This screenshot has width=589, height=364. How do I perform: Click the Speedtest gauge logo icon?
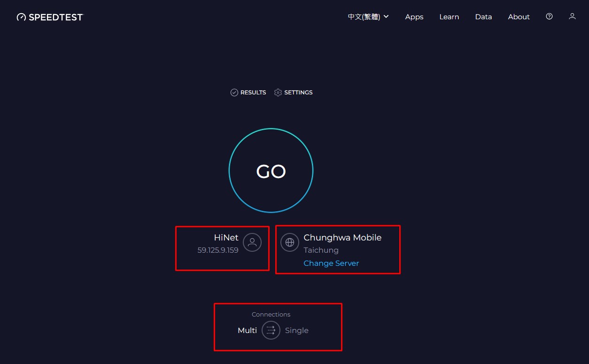coord(21,17)
